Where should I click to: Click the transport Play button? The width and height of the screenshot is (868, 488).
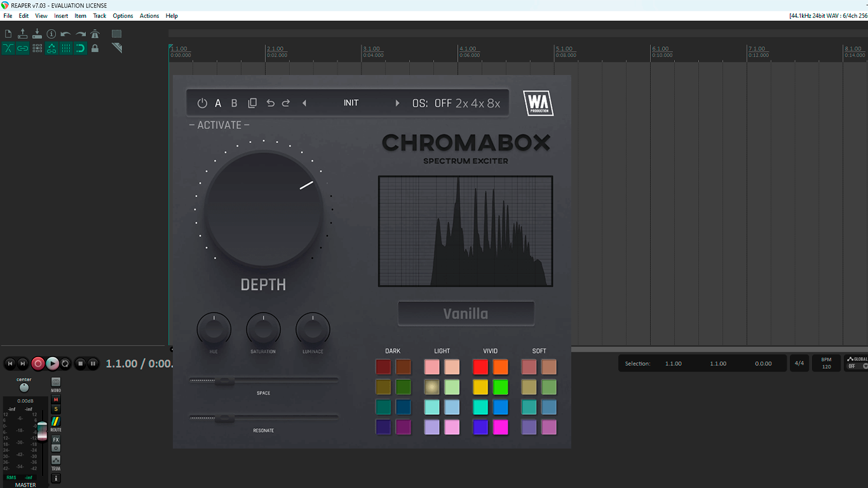coord(53,363)
